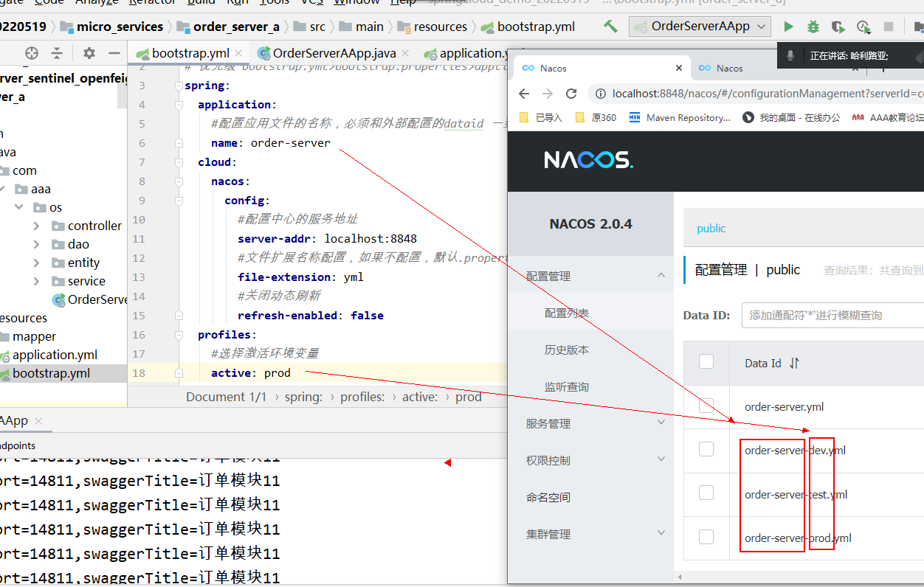Click the bootstrap.yml file icon in the breadcrumb
924x587 pixels.
(487, 27)
